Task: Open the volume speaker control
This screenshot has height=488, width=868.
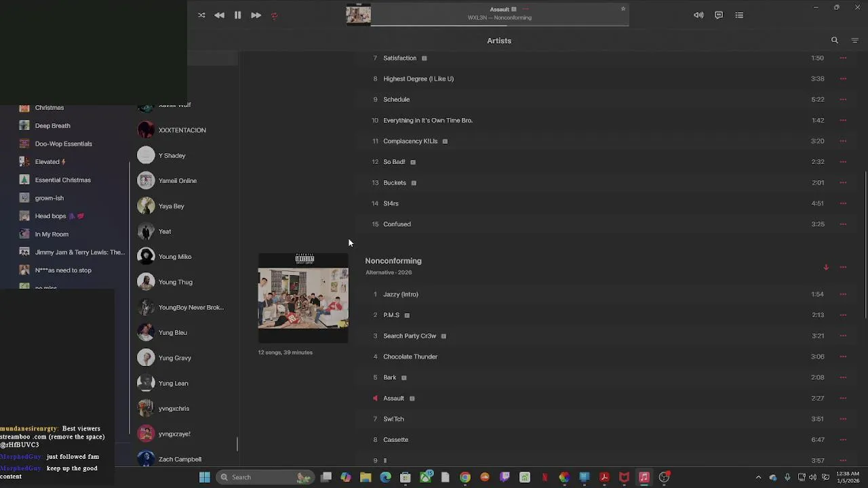Action: (x=698, y=15)
